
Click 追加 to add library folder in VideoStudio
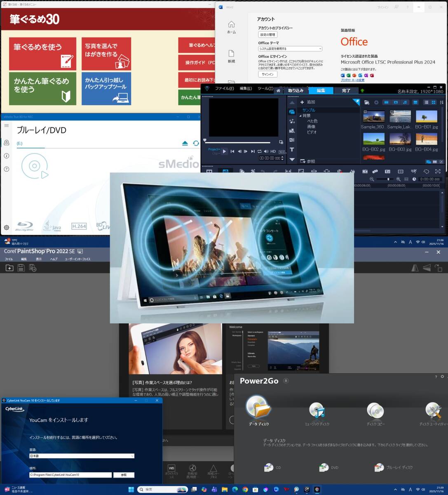point(307,102)
